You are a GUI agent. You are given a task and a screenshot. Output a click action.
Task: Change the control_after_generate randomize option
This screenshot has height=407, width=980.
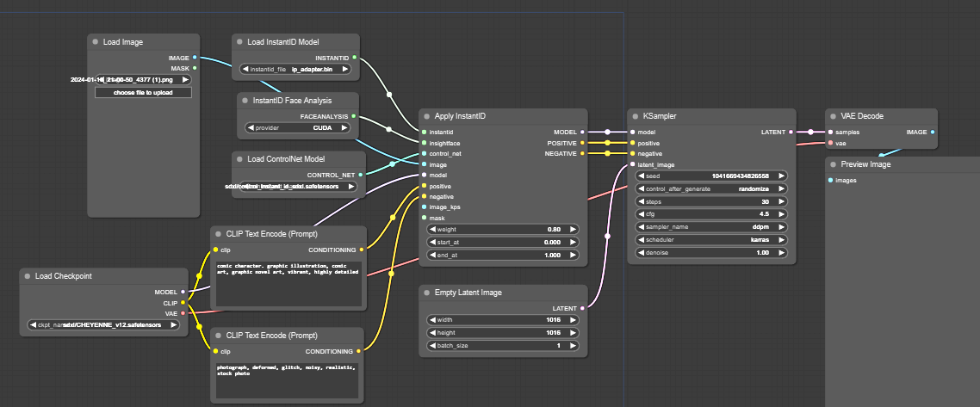pyautogui.click(x=711, y=188)
